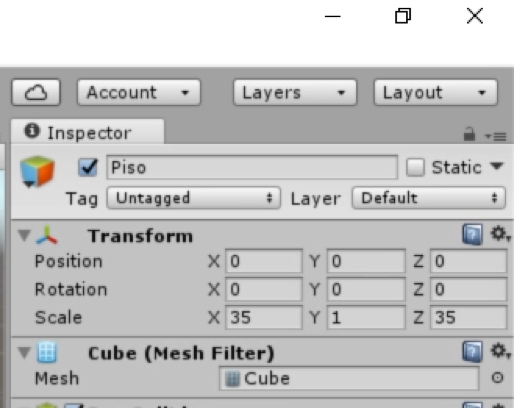Open the Inspector tab options menu

point(496,136)
